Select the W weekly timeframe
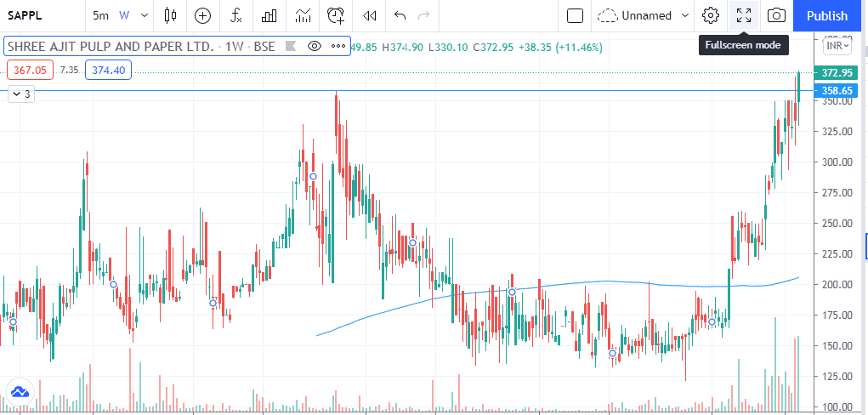Image resolution: width=868 pixels, height=415 pixels. click(x=124, y=15)
